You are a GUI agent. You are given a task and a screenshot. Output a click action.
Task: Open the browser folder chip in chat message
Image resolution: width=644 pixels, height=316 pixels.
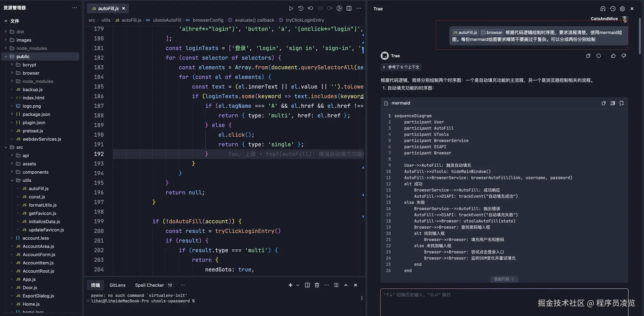492,32
